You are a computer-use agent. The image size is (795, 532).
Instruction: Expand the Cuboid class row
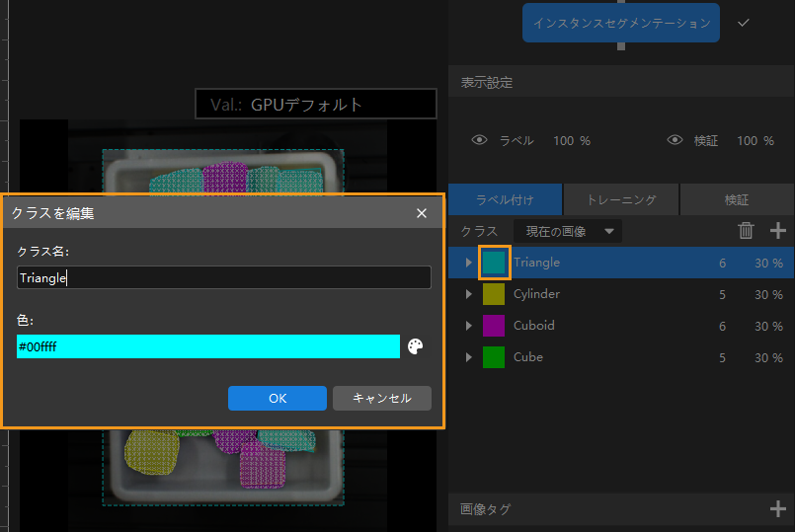(x=468, y=326)
